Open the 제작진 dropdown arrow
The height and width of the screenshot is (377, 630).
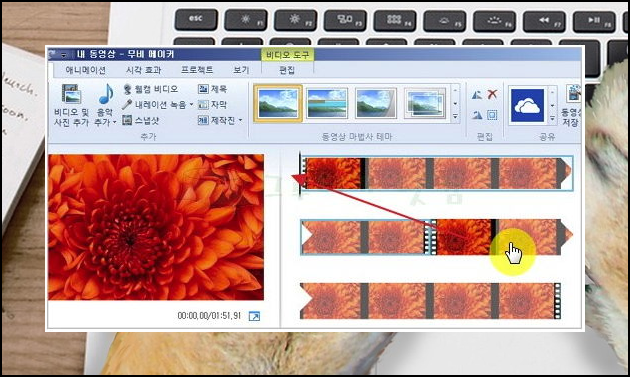tap(240, 120)
